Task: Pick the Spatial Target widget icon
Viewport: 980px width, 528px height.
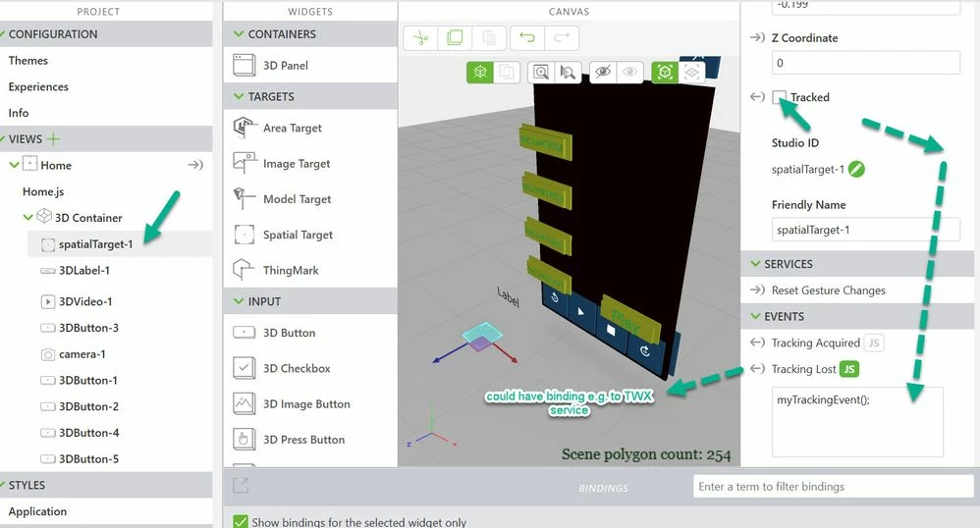Action: (x=244, y=235)
